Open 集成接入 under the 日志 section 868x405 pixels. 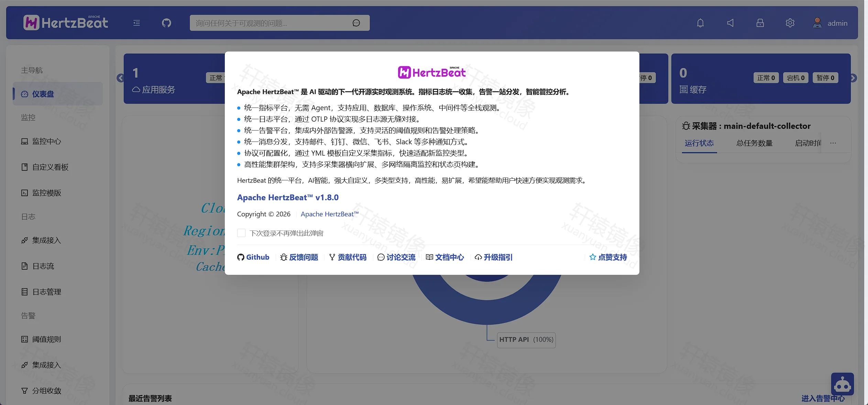point(58,240)
